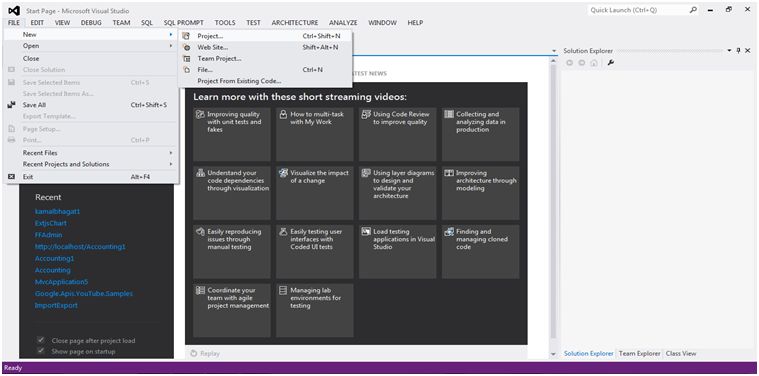Toggle 'Show page on startup' checkbox
Image resolution: width=759 pixels, height=376 pixels.
[41, 351]
